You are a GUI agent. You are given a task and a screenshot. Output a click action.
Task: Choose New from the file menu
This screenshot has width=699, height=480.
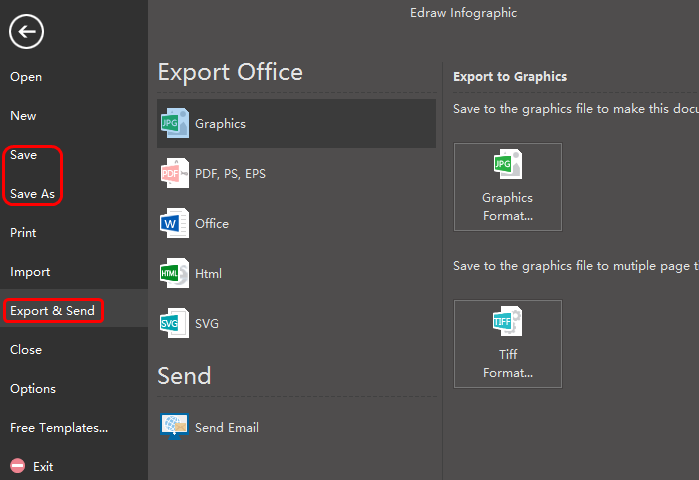click(23, 116)
